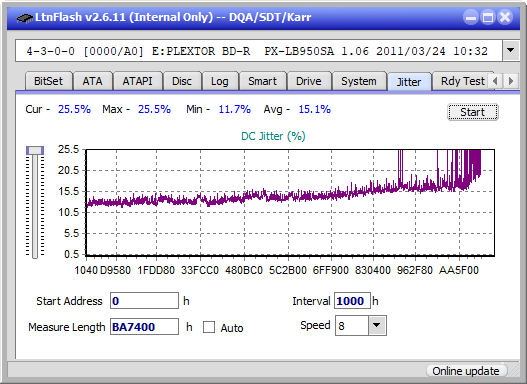Enable the Auto checkbox
Viewport: 527px width, 384px height.
(209, 327)
